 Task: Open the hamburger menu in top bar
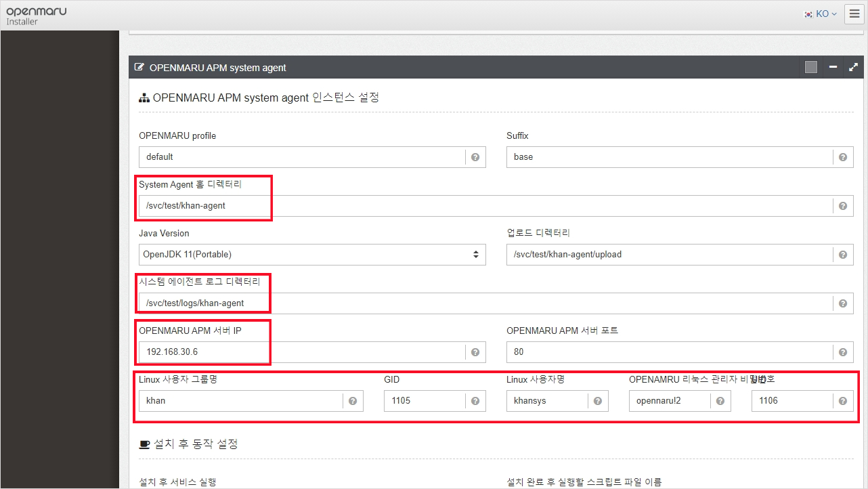pyautogui.click(x=854, y=14)
